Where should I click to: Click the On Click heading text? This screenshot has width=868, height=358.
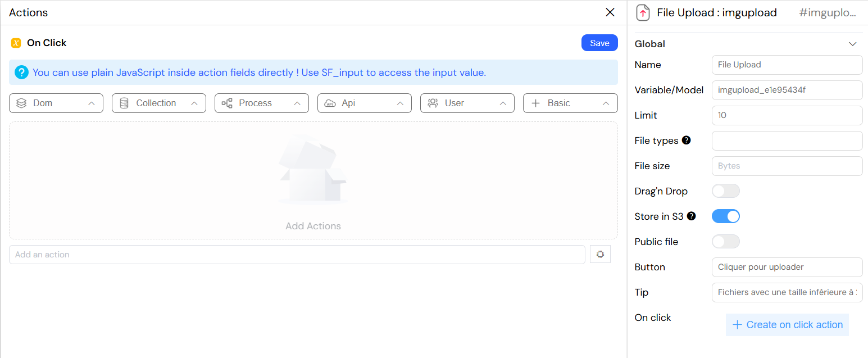pos(47,43)
